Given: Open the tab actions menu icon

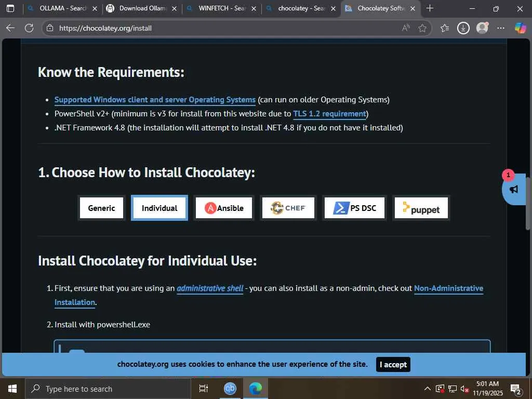Looking at the screenshot, I should [10, 8].
